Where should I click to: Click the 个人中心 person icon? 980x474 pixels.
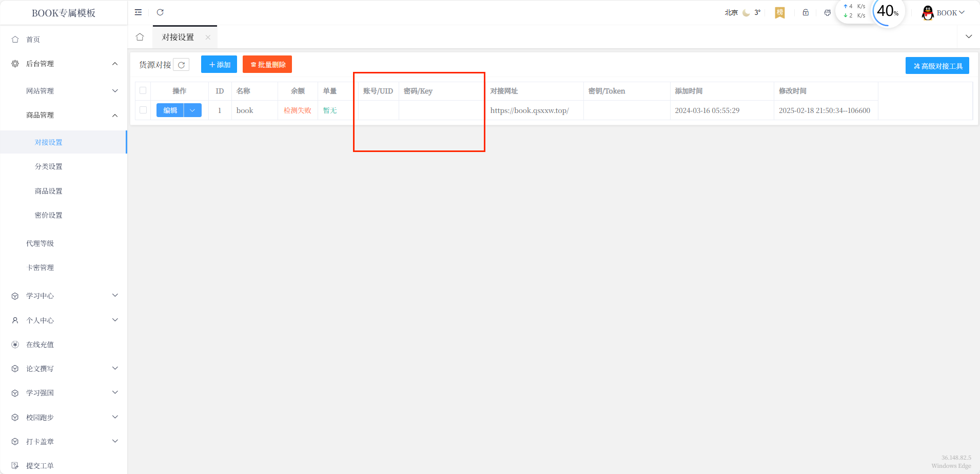click(15, 320)
